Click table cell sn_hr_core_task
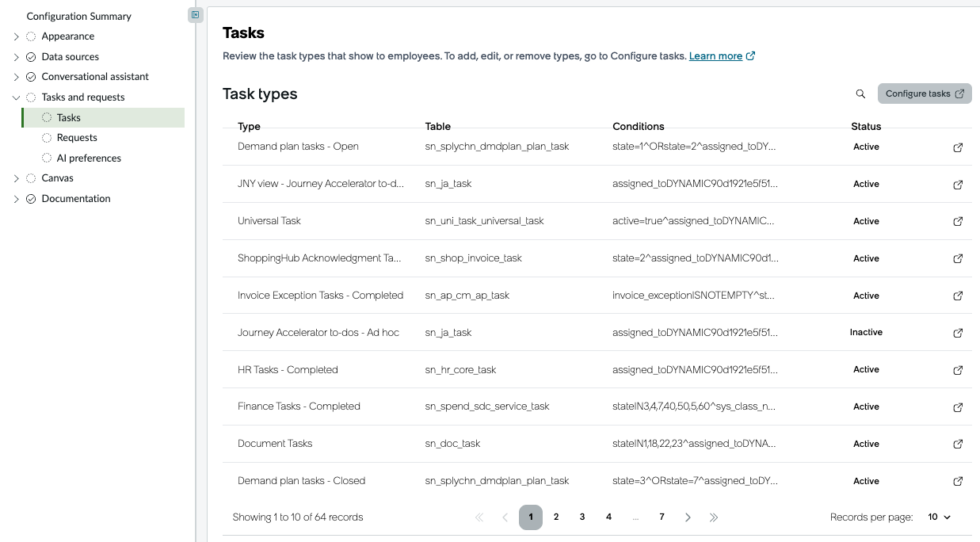 [460, 370]
